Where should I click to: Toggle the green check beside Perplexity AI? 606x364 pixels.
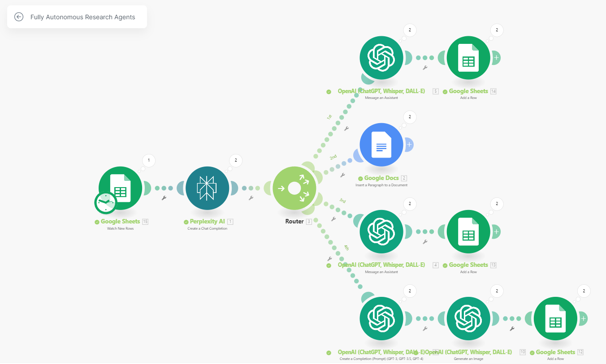(186, 221)
